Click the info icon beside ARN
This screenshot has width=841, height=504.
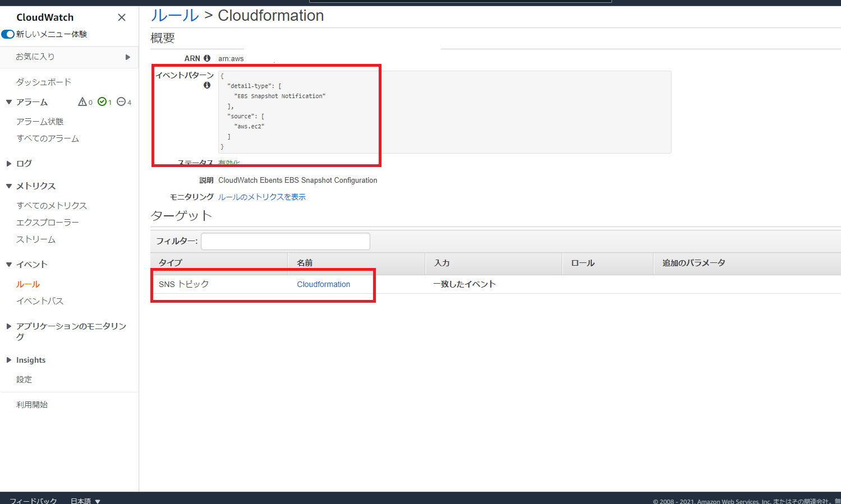coord(207,58)
